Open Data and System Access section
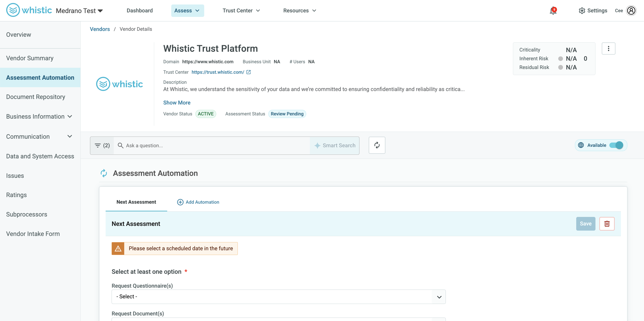Image resolution: width=644 pixels, height=321 pixels. click(x=40, y=156)
